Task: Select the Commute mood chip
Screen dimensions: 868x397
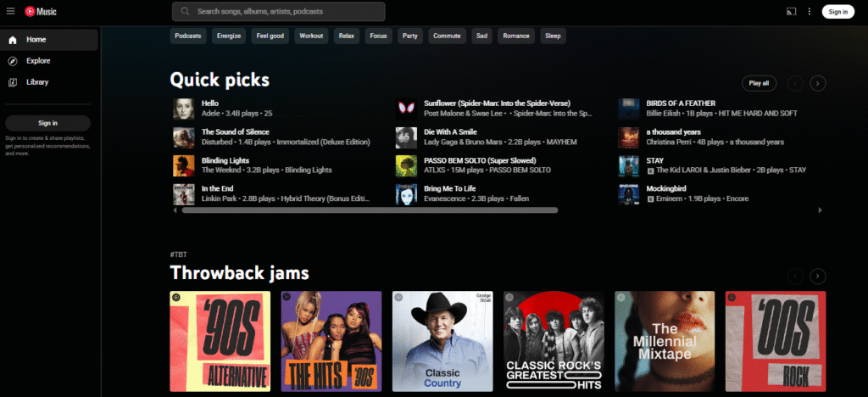Action: 447,36
